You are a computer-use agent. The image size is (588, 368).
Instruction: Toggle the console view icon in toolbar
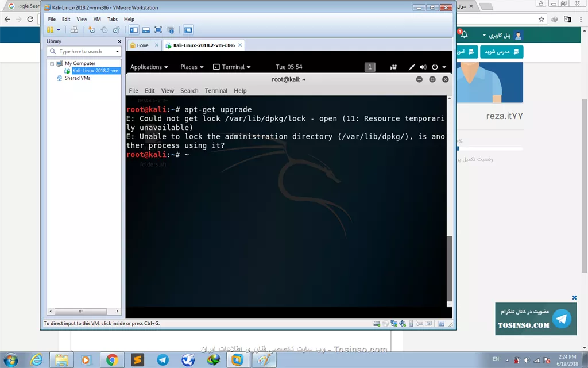click(188, 30)
